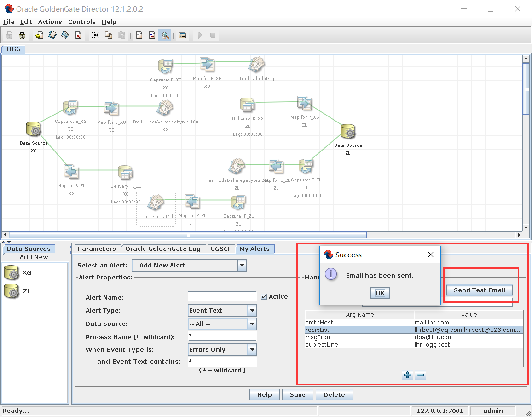Click the Send Test Email button

pos(479,290)
